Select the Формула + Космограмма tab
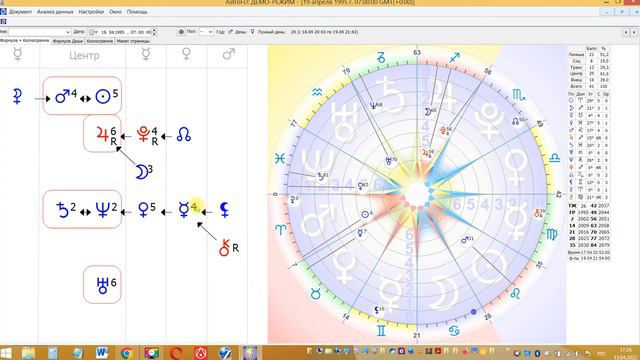Image resolution: width=640 pixels, height=360 pixels. pos(25,41)
